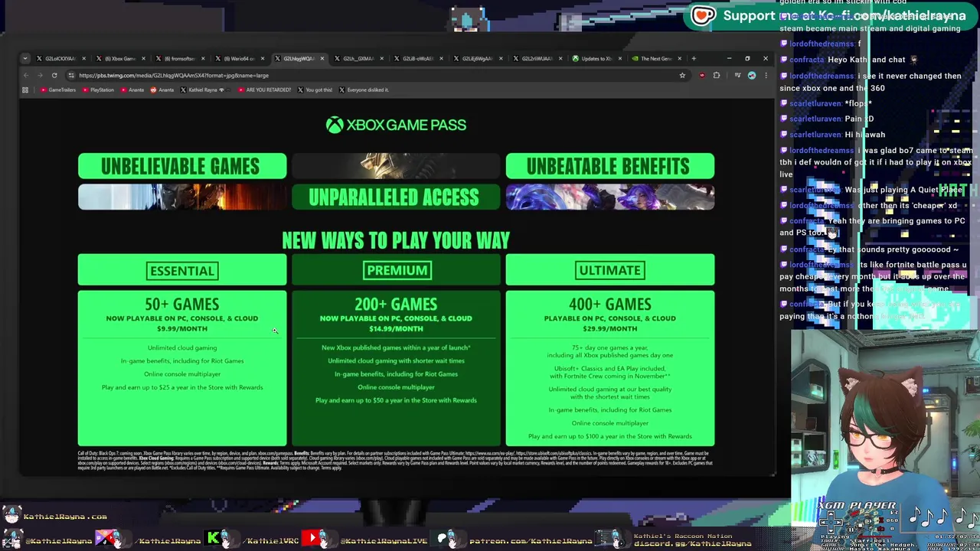Open the GameTrailers bookmark
The width and height of the screenshot is (980, 551).
click(x=58, y=90)
